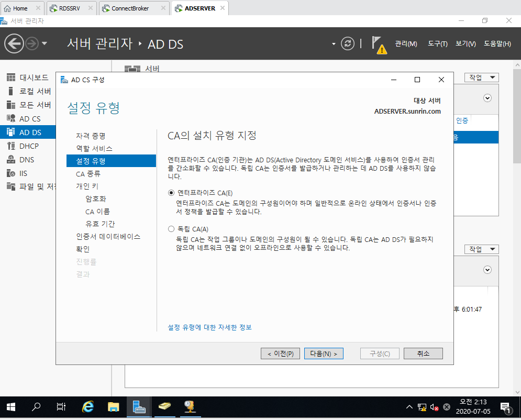Show hidden system tray icons
The image size is (521, 420).
[x=409, y=407]
